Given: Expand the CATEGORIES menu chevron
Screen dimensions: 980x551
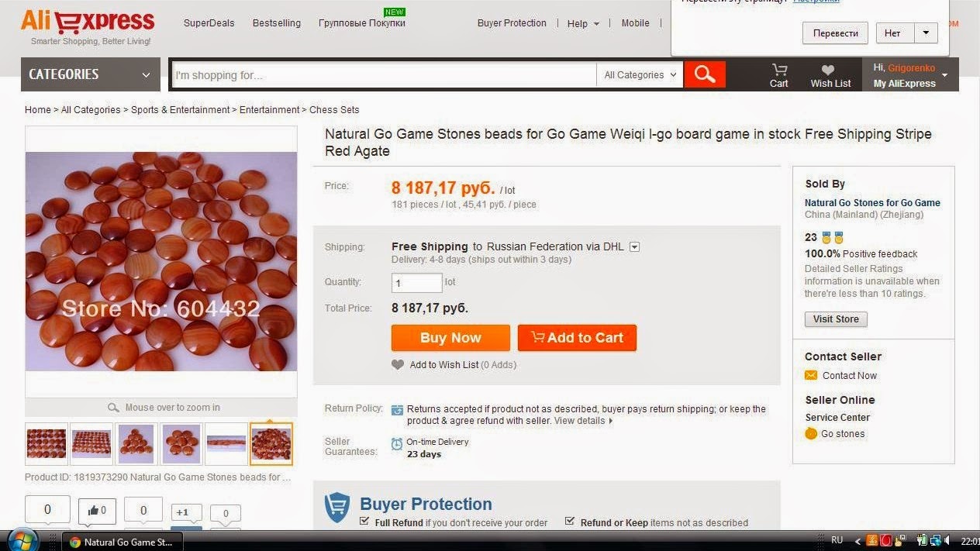Looking at the screenshot, I should coord(146,75).
